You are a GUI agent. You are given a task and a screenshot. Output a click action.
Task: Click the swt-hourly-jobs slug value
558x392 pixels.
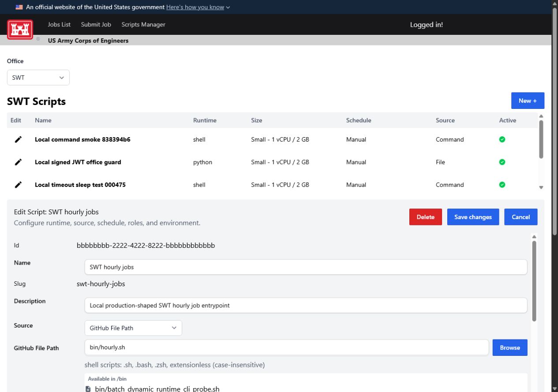coord(101,284)
